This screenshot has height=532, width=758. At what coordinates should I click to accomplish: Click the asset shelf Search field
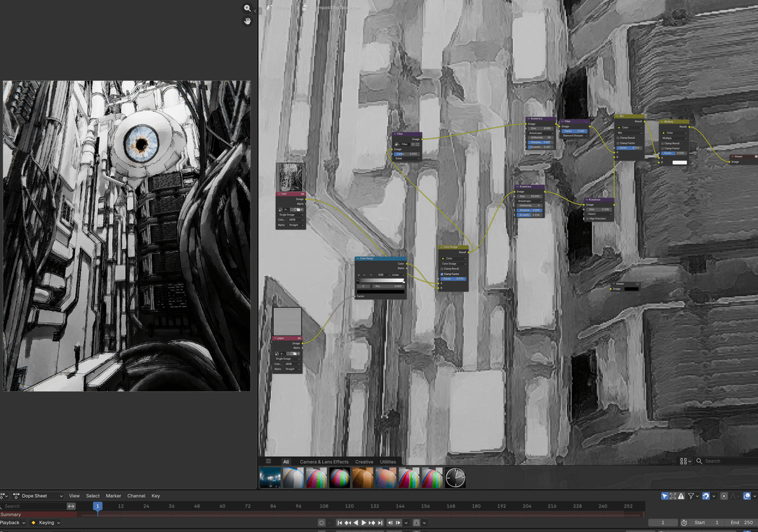(726, 461)
